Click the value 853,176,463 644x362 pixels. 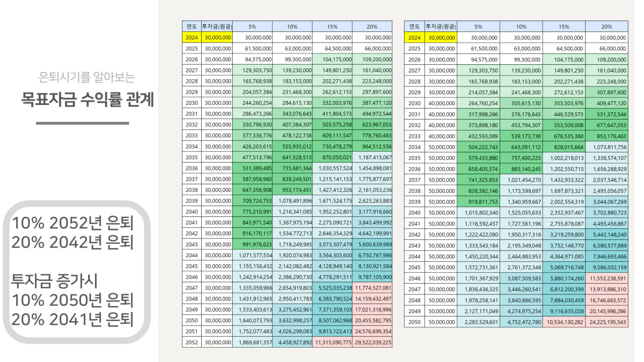[607, 136]
